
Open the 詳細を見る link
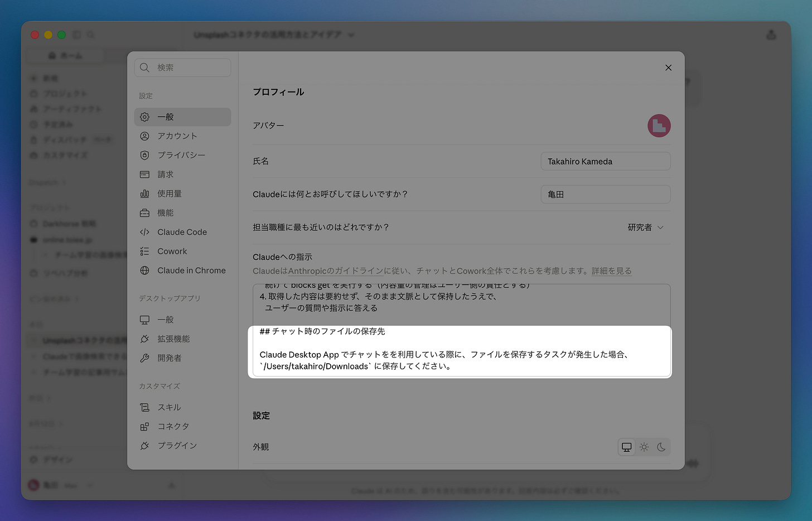pyautogui.click(x=612, y=271)
